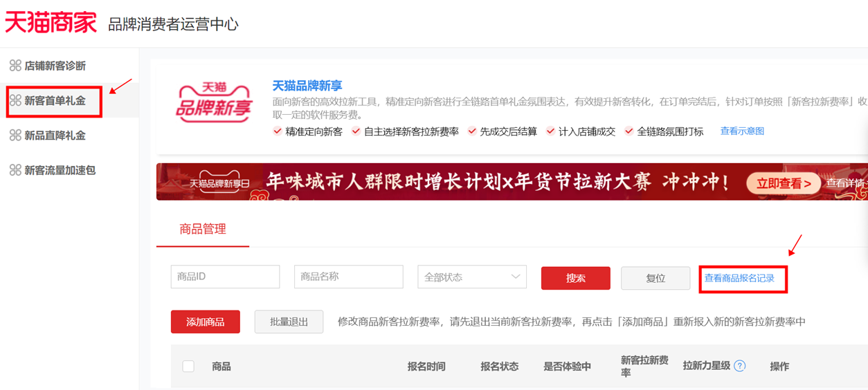Open 新客首单礼金 in the sidebar
The image size is (868, 390).
[55, 101]
